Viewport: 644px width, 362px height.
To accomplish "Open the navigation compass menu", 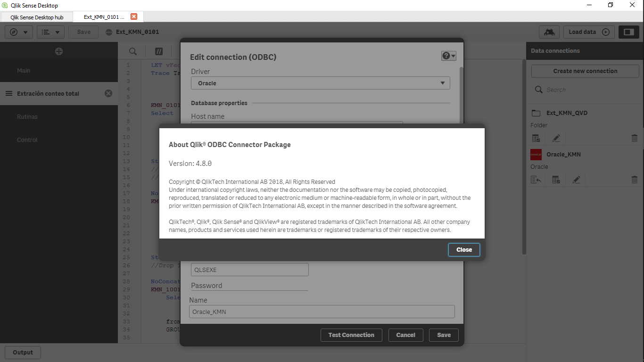I will coord(19,32).
